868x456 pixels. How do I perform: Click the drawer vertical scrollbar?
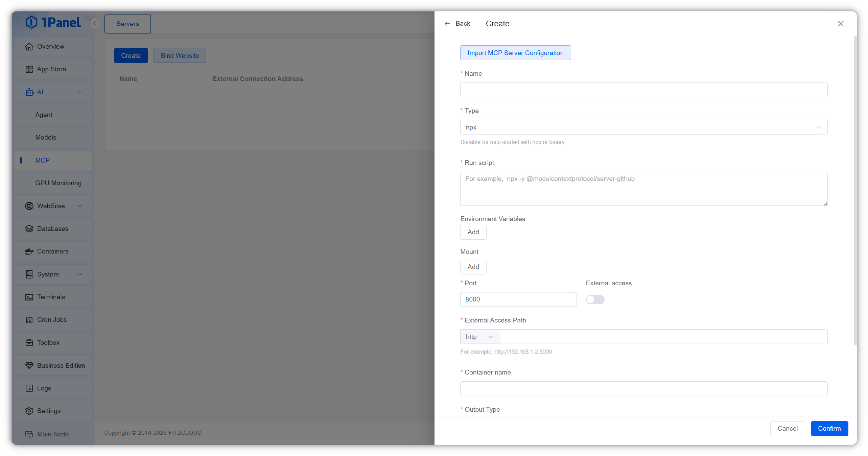point(855,191)
